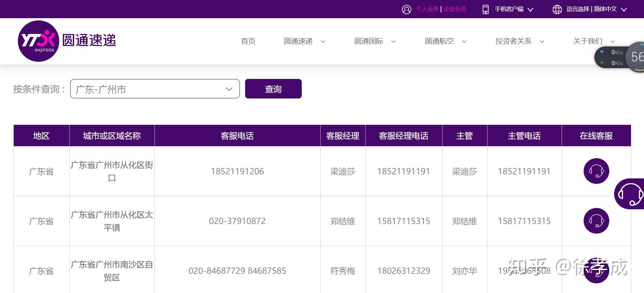This screenshot has width=644, height=293.
Task: Open online service for 从化区街口 row
Action: [596, 171]
